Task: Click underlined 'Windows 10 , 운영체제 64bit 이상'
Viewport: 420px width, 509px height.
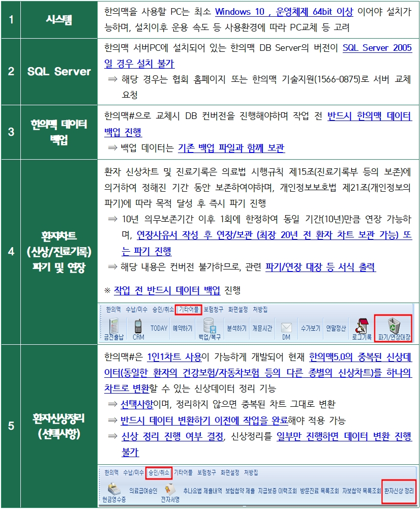Action: coord(284,12)
